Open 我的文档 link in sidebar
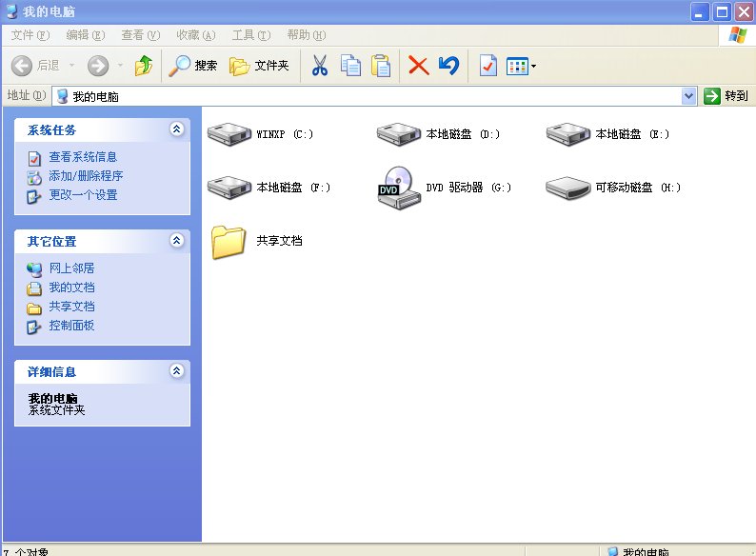The width and height of the screenshot is (756, 556). (x=71, y=288)
